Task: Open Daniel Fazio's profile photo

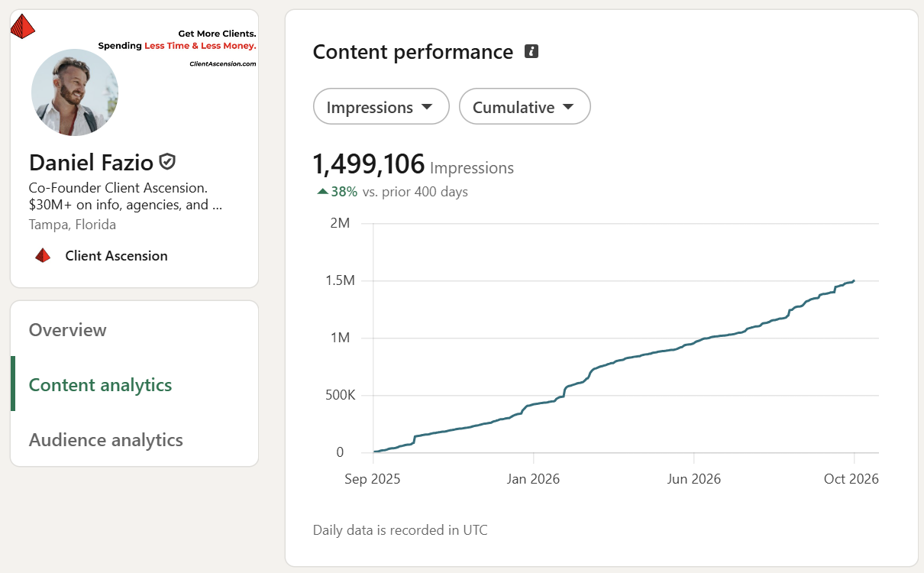Action: pos(75,92)
